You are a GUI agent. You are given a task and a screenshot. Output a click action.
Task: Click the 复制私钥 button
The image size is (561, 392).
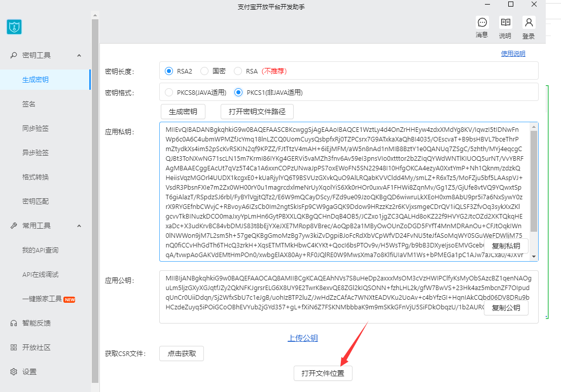506,246
